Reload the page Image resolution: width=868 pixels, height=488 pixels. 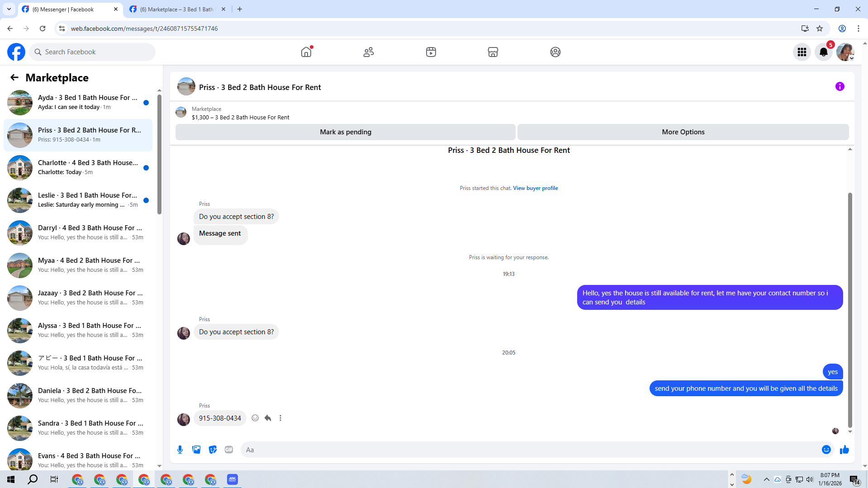(x=43, y=28)
